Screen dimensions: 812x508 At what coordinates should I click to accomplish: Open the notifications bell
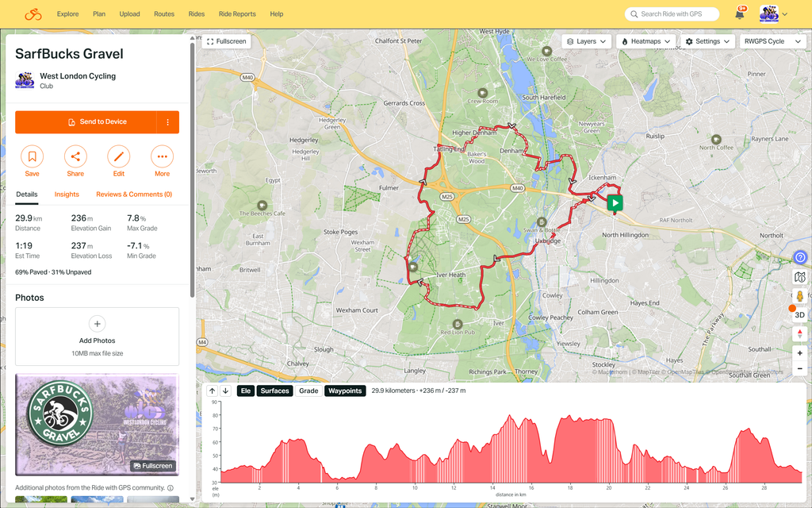(x=740, y=14)
